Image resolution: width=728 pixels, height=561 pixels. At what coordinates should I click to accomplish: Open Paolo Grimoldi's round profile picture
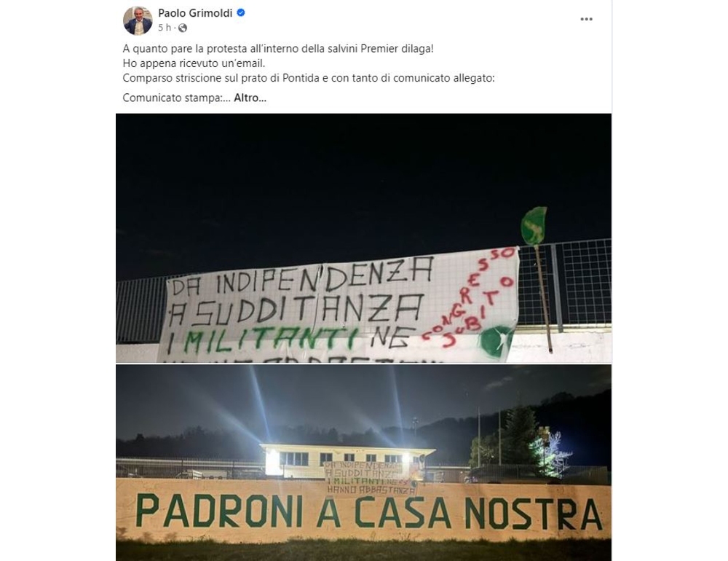point(138,20)
